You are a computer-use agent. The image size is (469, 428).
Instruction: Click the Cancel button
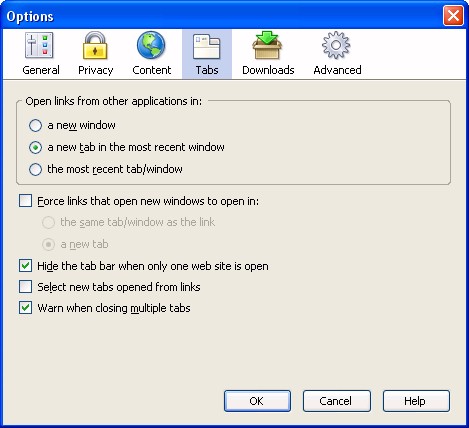pyautogui.click(x=336, y=401)
